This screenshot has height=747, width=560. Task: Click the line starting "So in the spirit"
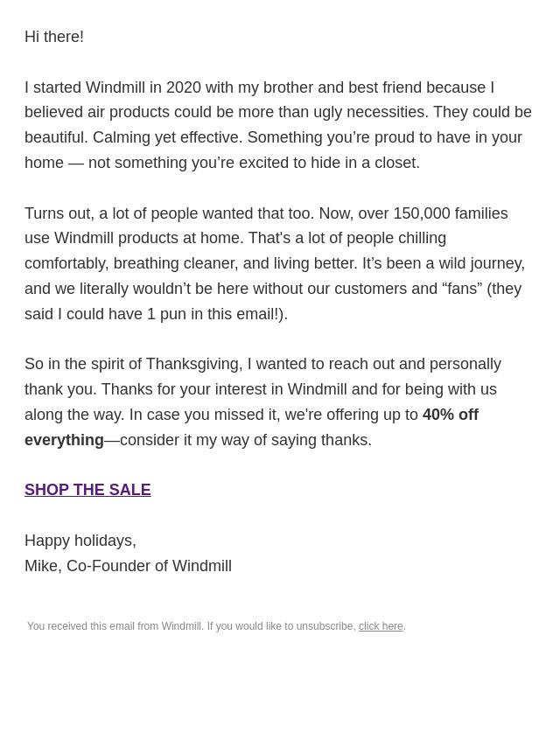262,364
